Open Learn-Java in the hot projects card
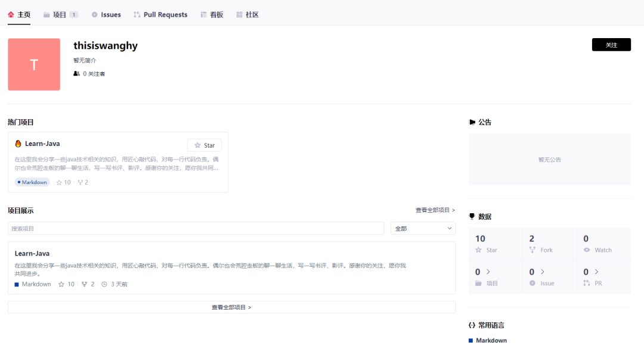The image size is (644, 358). pos(42,144)
